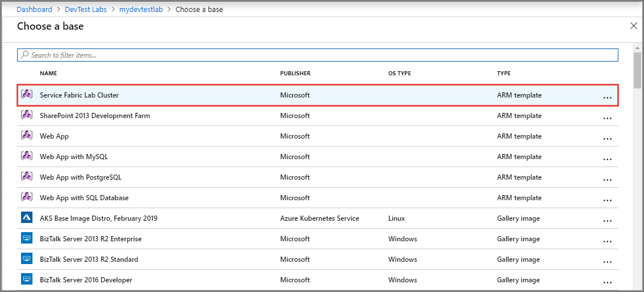Viewport: 644px width, 292px height.
Task: Open more options for Web App with PostgreSQL
Action: click(x=607, y=180)
